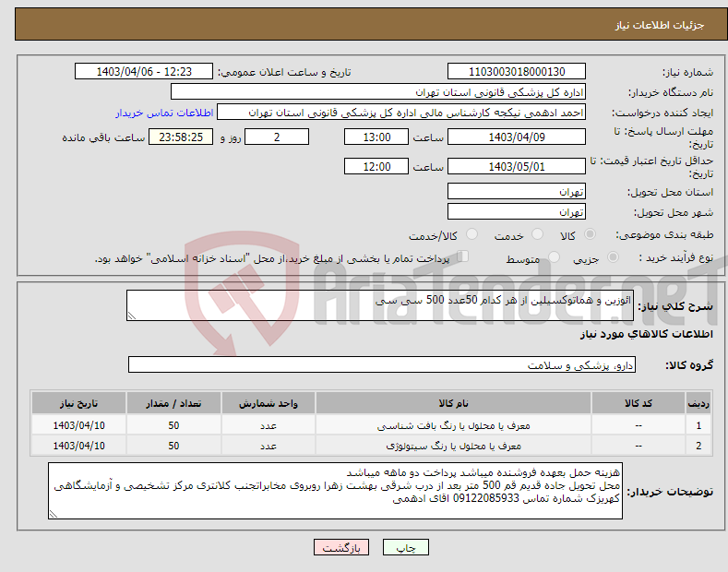Click the تاریخ نیاز column header

tap(79, 403)
